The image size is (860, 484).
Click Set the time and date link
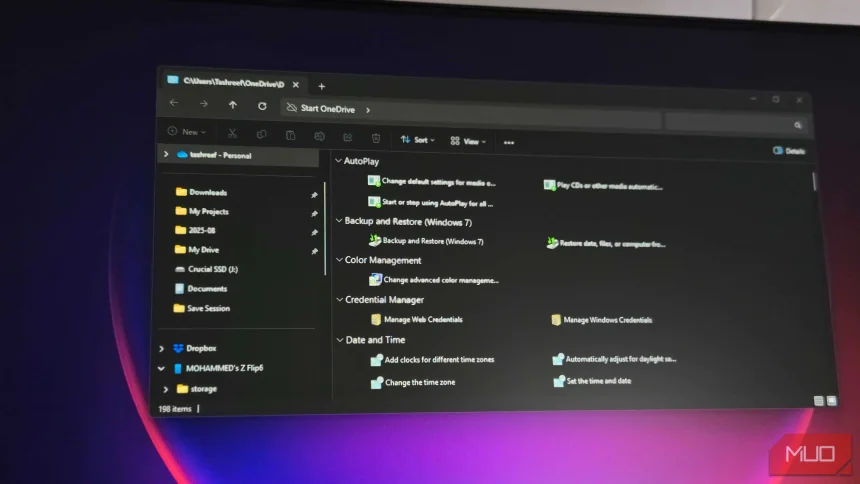pos(598,381)
